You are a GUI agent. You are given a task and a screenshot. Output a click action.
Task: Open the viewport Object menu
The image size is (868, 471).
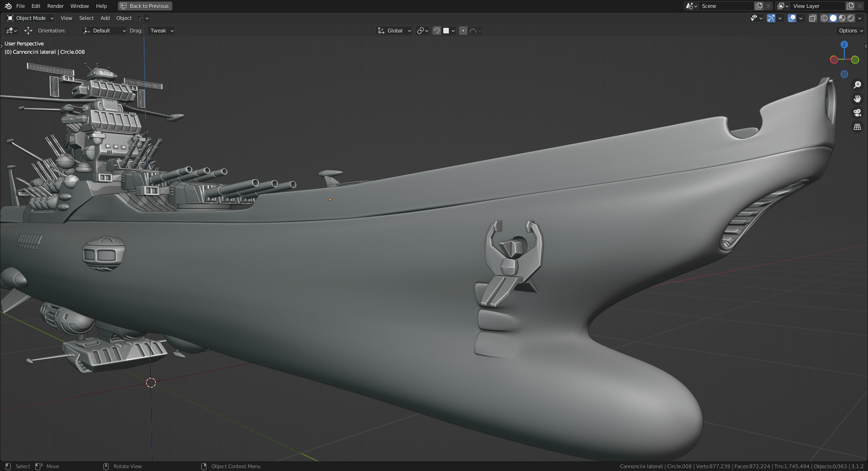(124, 18)
